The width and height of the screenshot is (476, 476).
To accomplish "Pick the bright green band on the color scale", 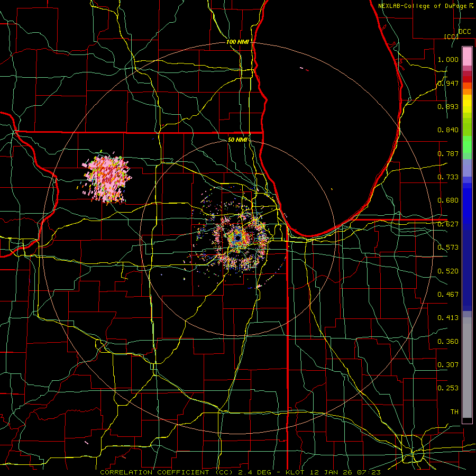I will [x=467, y=144].
